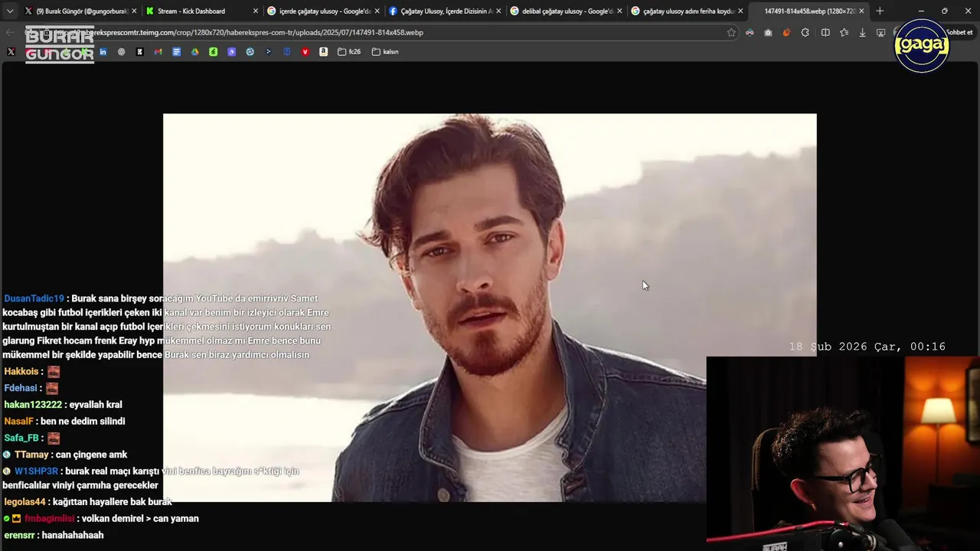Open the camera extension icon in toolbar

pos(768,32)
